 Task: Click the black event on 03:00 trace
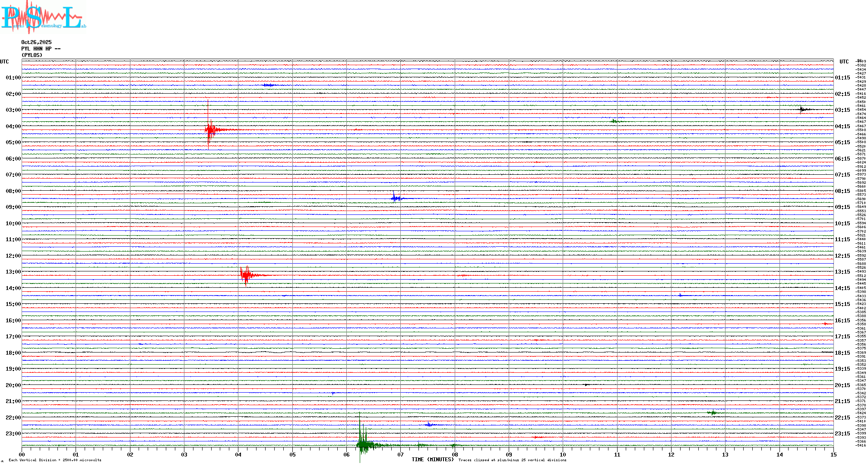(x=802, y=110)
